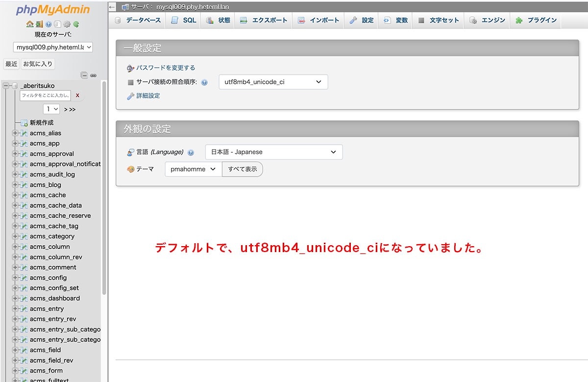The image size is (588, 382).
Task: Collapse all tree nodes with minus icon
Action: 84,76
